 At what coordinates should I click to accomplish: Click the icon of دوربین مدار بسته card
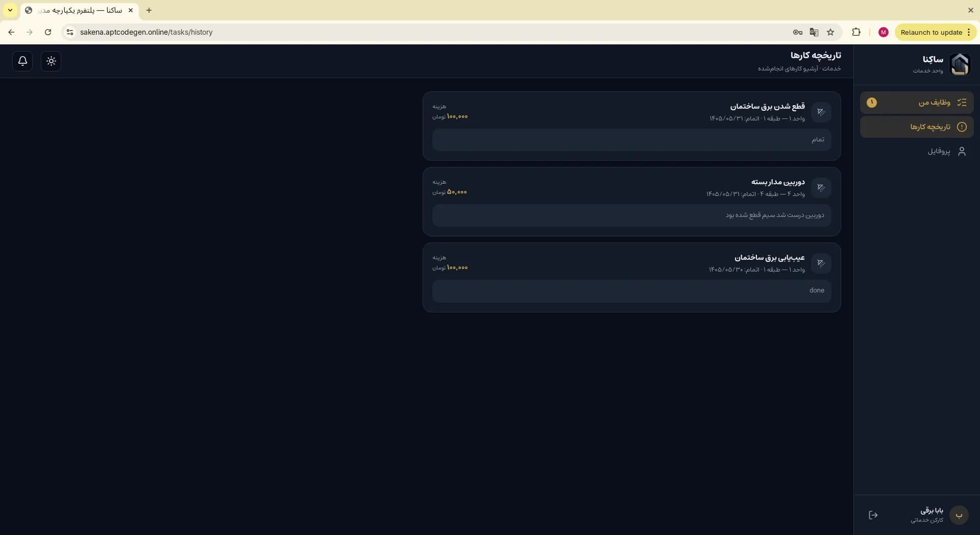pos(821,188)
